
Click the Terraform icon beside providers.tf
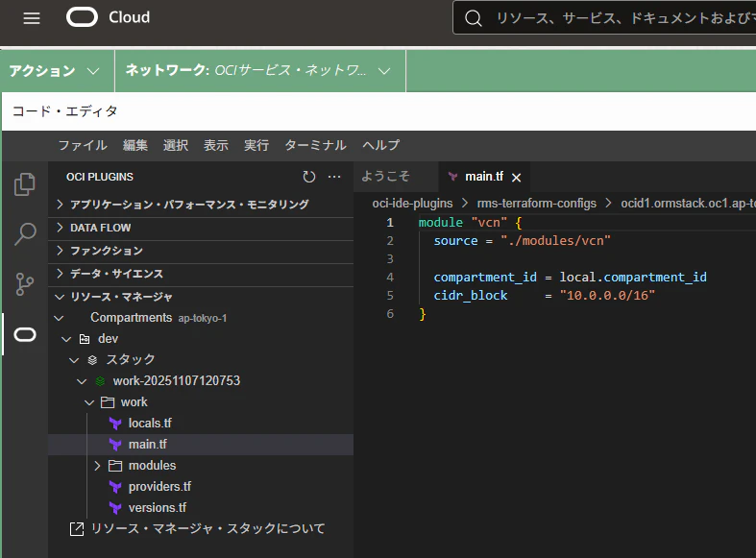point(115,487)
